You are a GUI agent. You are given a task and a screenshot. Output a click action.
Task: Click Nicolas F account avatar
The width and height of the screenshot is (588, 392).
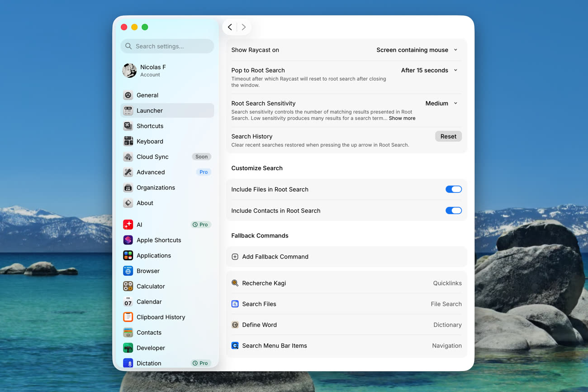pos(129,70)
